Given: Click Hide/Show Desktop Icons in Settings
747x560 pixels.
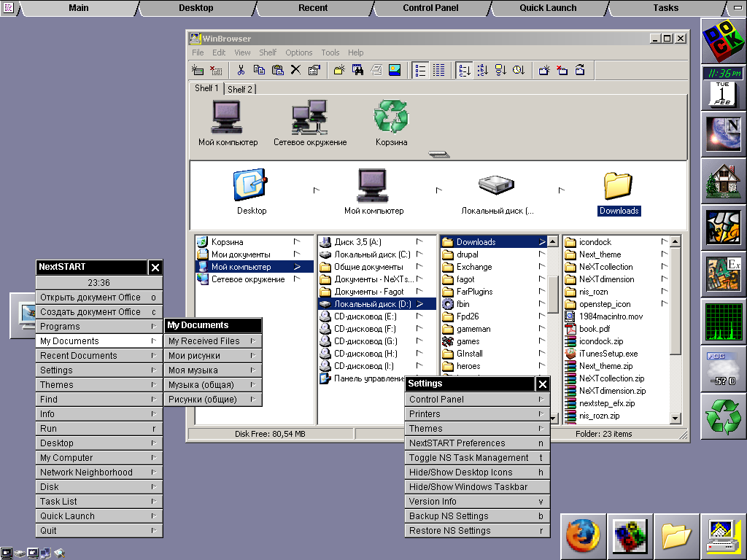Looking at the screenshot, I should pyautogui.click(x=477, y=472).
